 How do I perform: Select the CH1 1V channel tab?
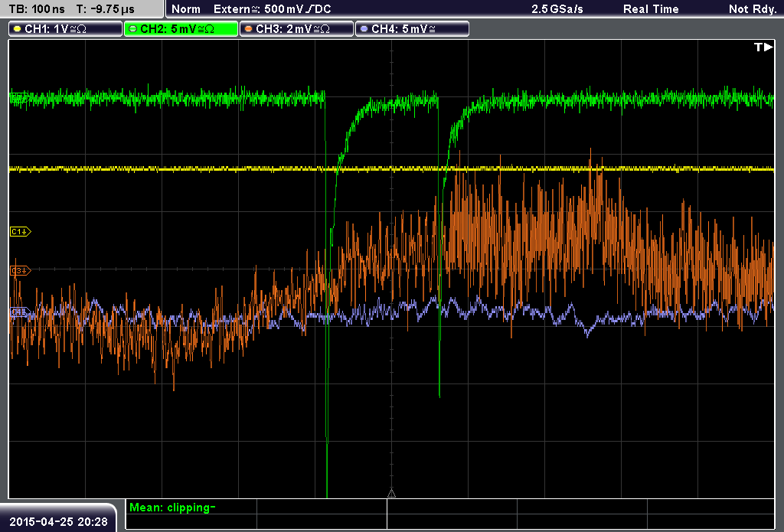click(x=66, y=29)
